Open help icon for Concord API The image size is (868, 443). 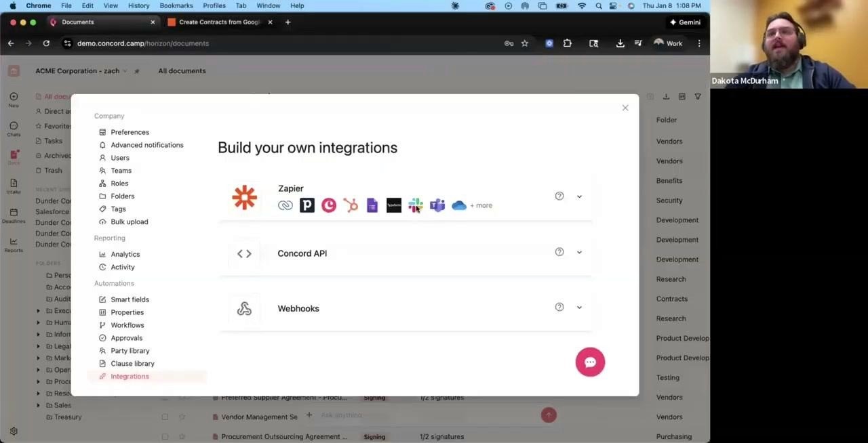tap(559, 251)
